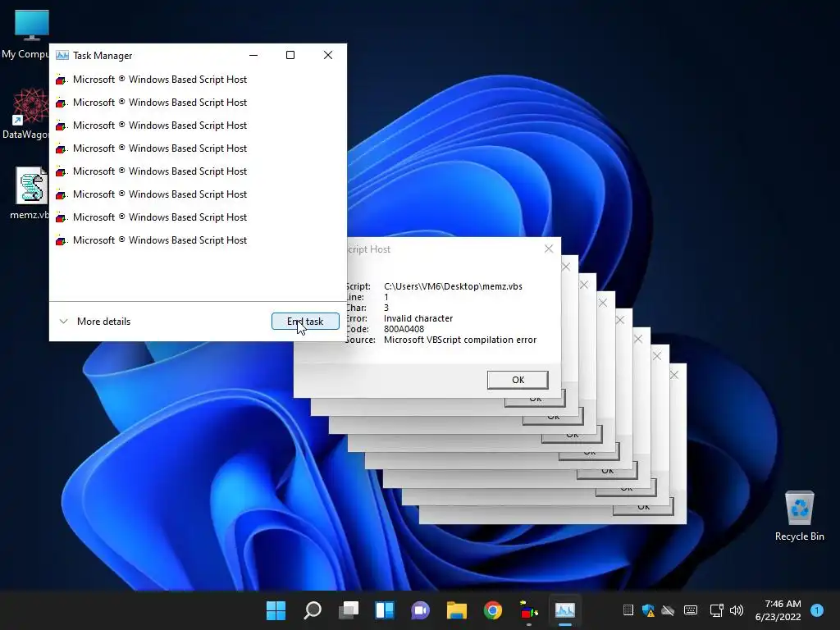This screenshot has height=630, width=840.
Task: Select eighth Windows Based Script Host row
Action: (198, 240)
